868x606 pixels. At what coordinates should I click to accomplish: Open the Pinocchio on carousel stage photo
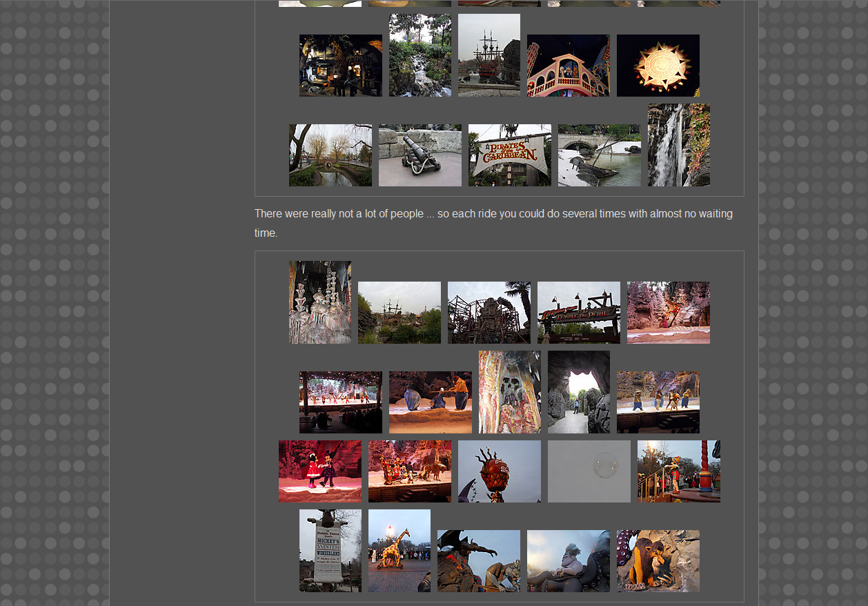(678, 471)
